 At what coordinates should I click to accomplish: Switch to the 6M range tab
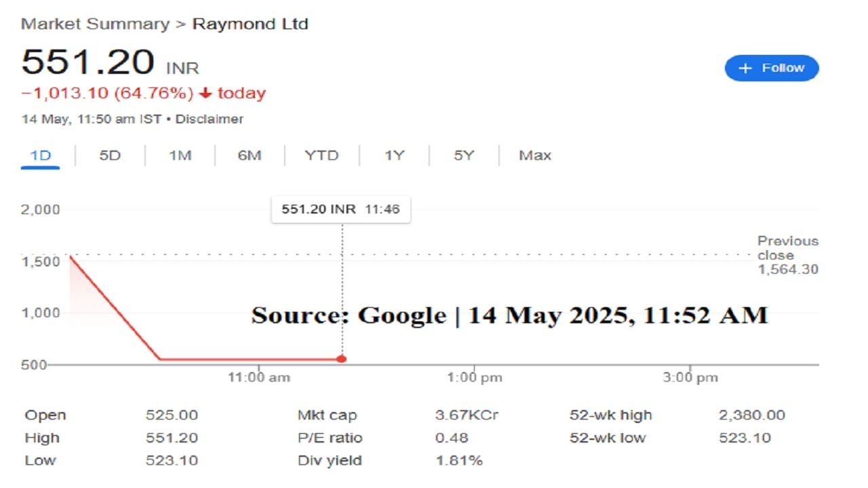[249, 155]
